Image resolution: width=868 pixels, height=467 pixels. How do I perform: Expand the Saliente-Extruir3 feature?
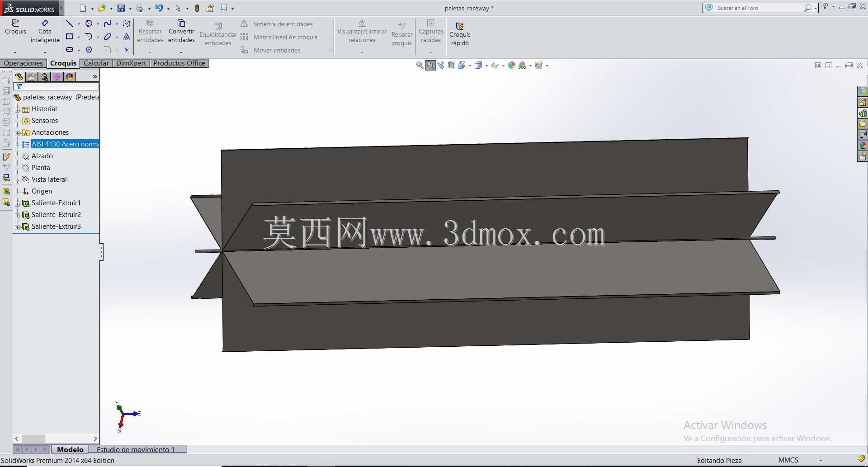[x=17, y=227]
